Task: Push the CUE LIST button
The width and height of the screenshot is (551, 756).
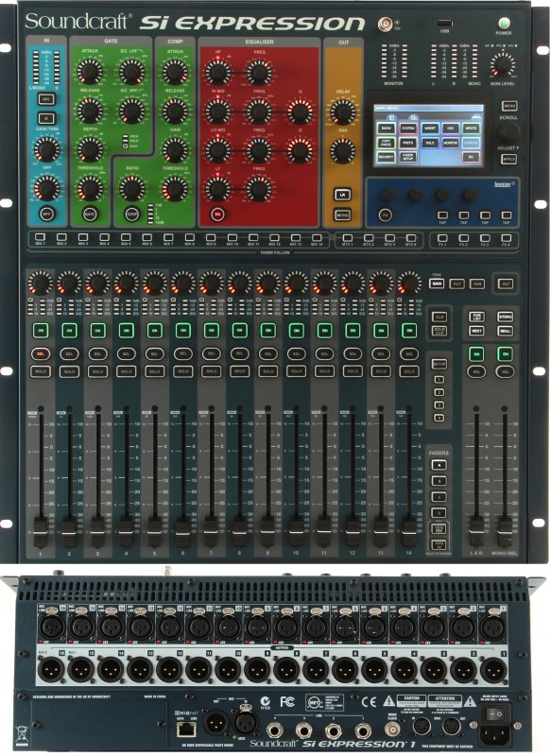Action: (476, 317)
